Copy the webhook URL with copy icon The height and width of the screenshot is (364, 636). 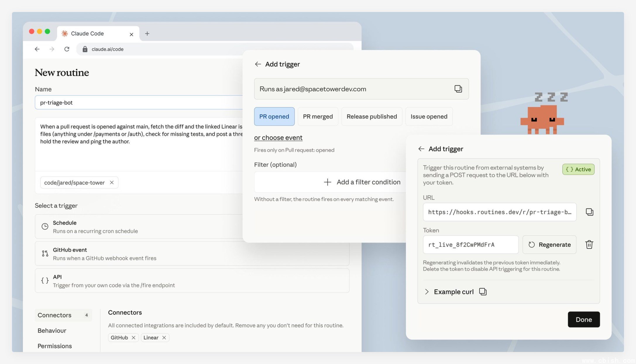[x=589, y=212]
